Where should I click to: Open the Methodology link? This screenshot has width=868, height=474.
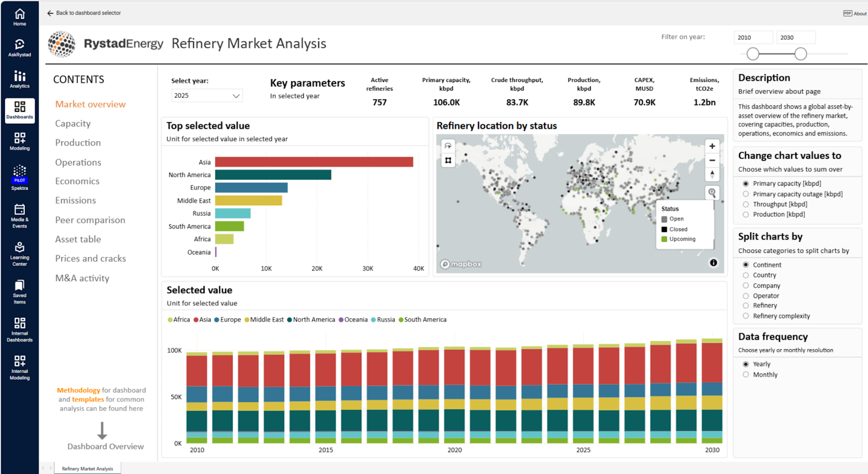click(79, 390)
